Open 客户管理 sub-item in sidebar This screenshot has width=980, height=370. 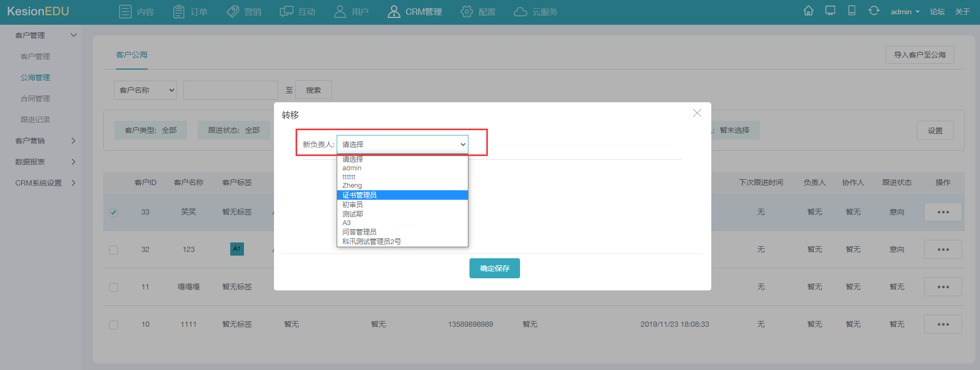[35, 56]
